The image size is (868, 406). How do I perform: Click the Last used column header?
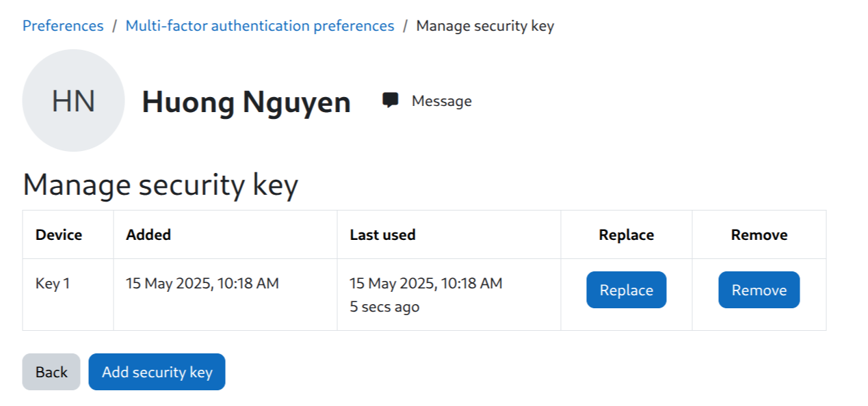coord(382,234)
